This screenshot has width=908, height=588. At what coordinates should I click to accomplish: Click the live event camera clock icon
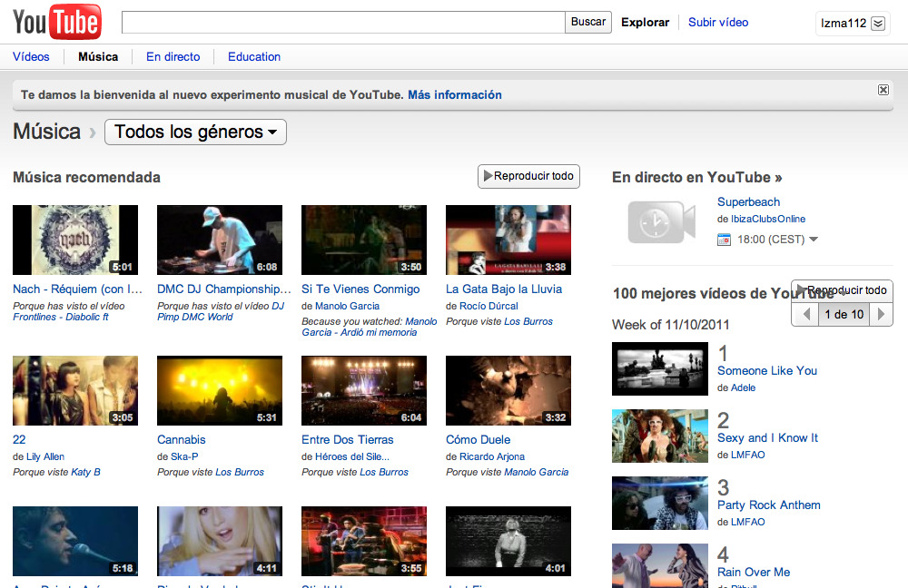[661, 222]
